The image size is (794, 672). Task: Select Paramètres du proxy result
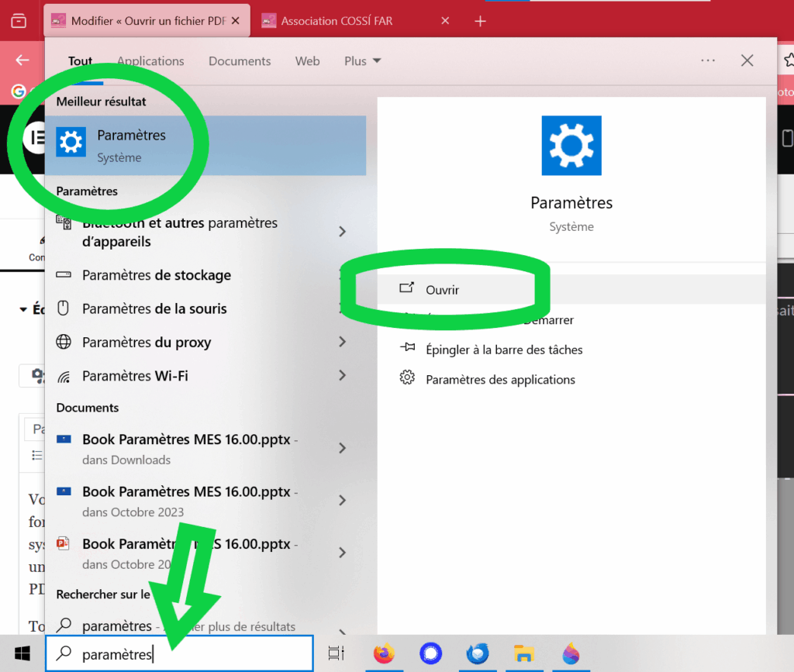tap(147, 342)
